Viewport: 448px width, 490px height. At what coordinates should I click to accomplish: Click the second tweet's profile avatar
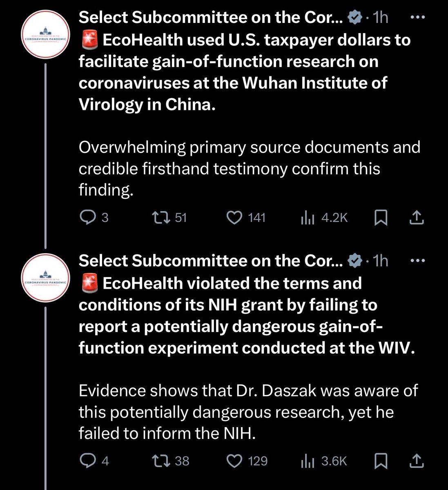[45, 278]
